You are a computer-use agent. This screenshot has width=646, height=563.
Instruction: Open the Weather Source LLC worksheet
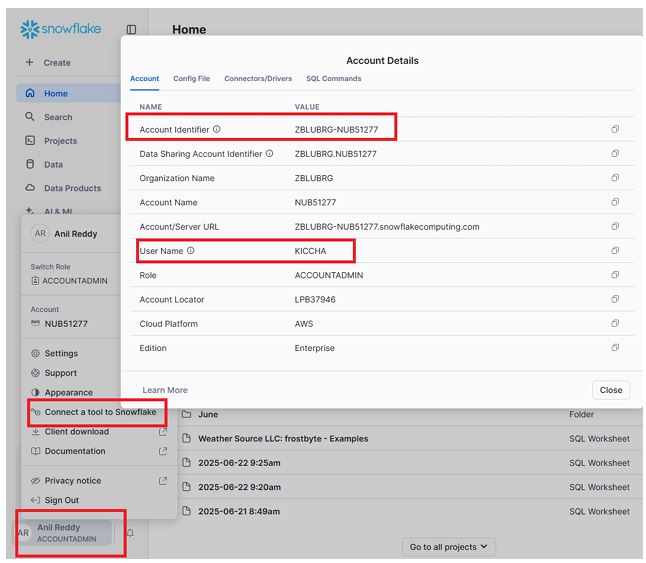coord(283,439)
